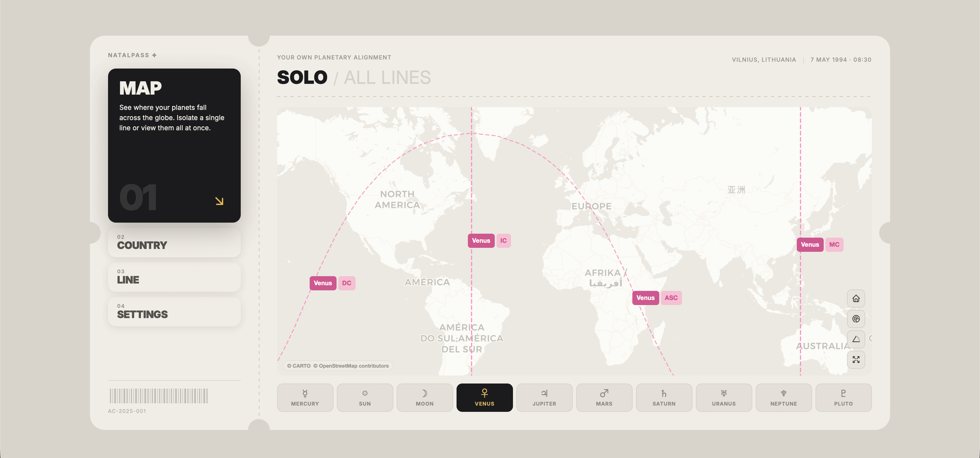Switch view to ALL LINES
The width and height of the screenshot is (980, 458).
387,78
